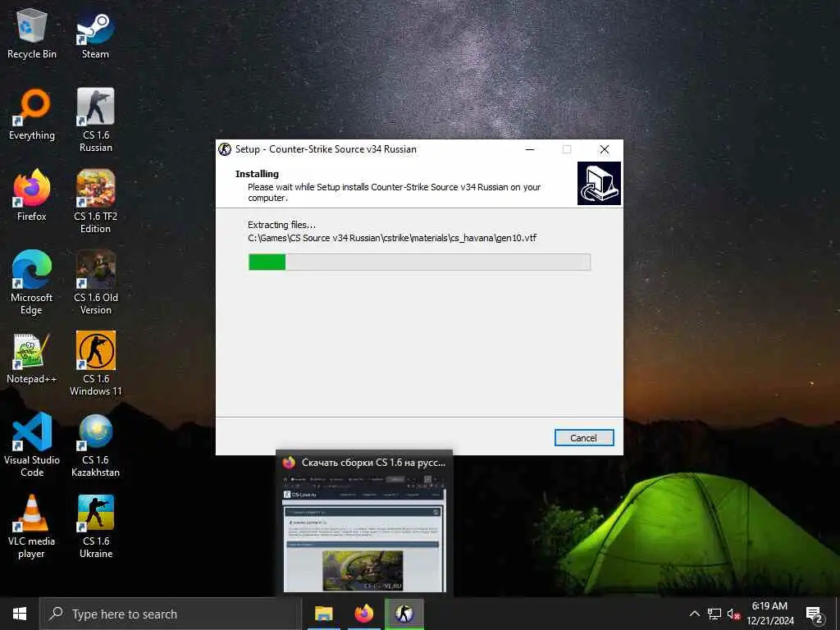Launch Steam from the desktop
840x630 pixels.
pos(95,33)
